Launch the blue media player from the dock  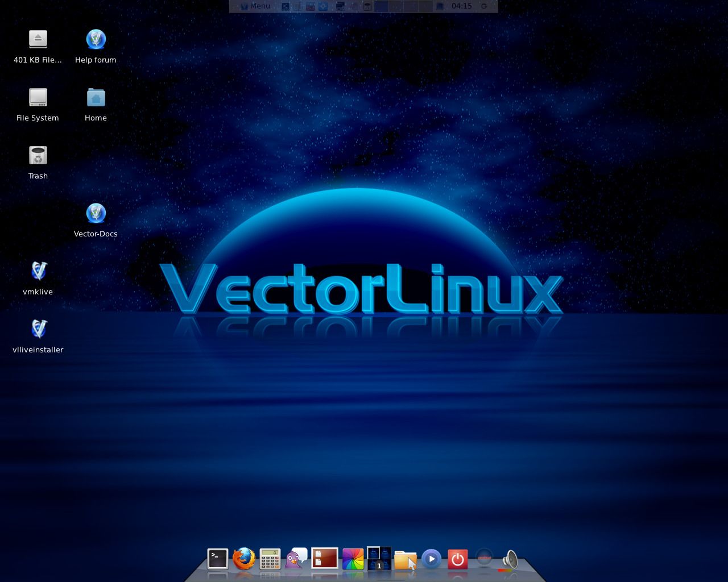pos(431,560)
